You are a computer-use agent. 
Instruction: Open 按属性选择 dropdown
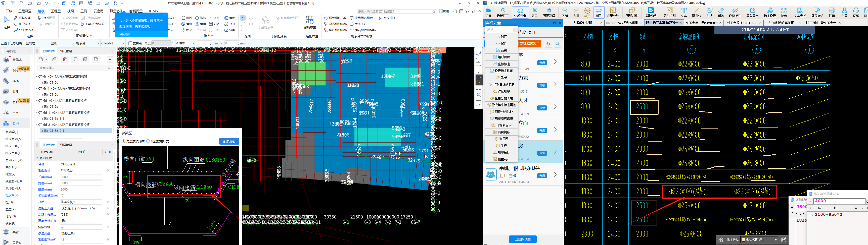25,30
